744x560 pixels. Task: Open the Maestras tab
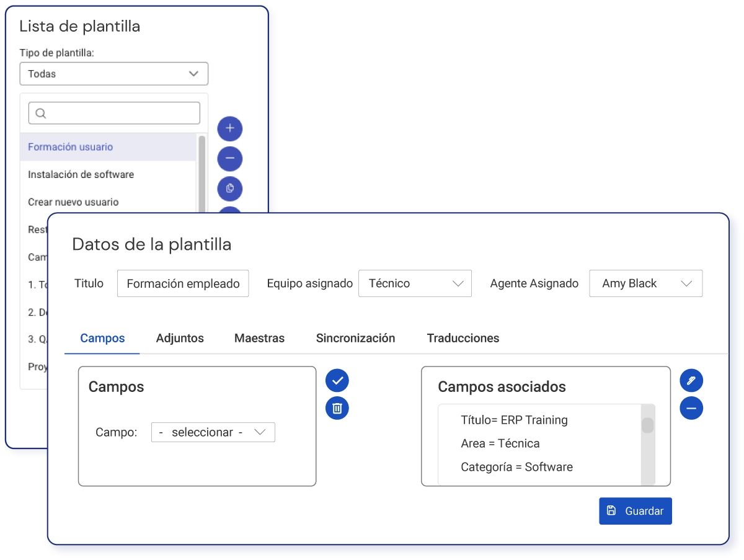(259, 339)
